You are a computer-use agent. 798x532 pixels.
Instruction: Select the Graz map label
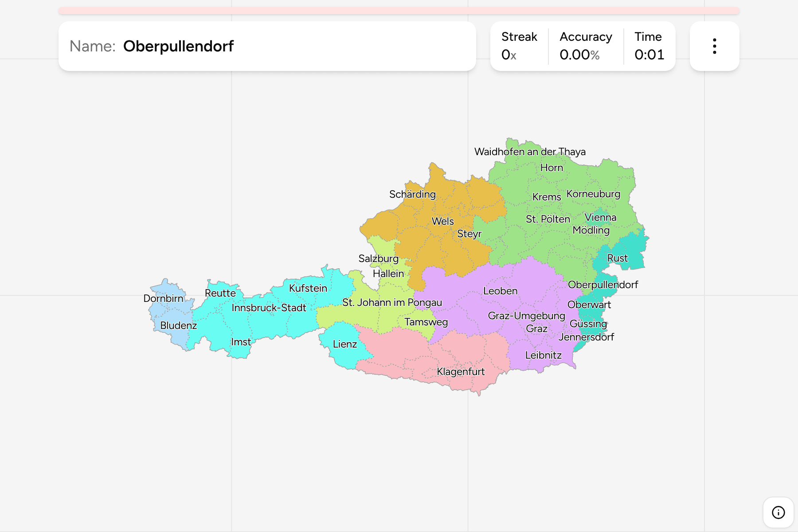pyautogui.click(x=536, y=329)
